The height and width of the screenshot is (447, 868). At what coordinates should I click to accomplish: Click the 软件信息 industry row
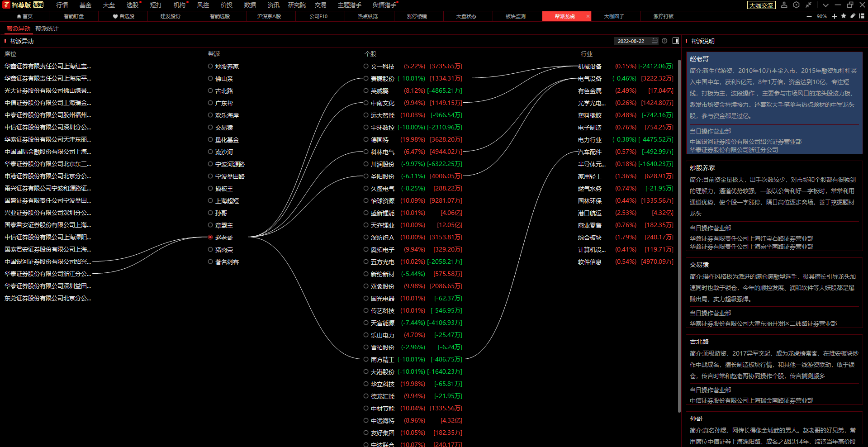tap(626, 262)
